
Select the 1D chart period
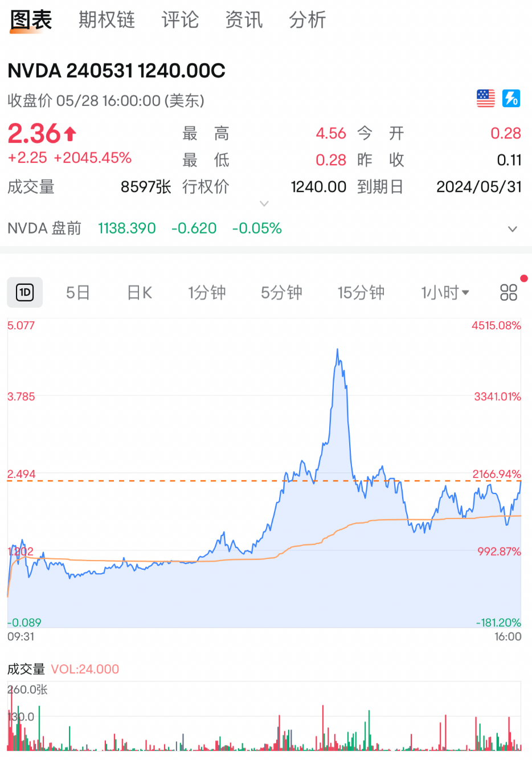[25, 293]
